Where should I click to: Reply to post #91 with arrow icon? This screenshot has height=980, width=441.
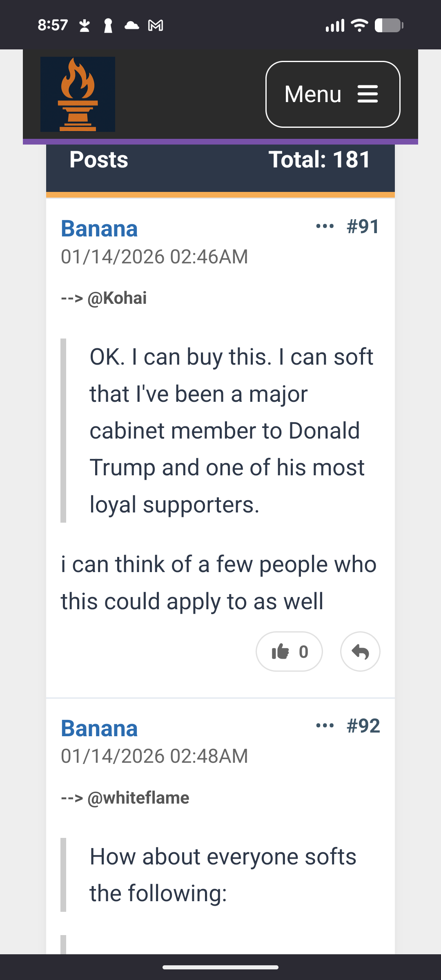coord(360,652)
